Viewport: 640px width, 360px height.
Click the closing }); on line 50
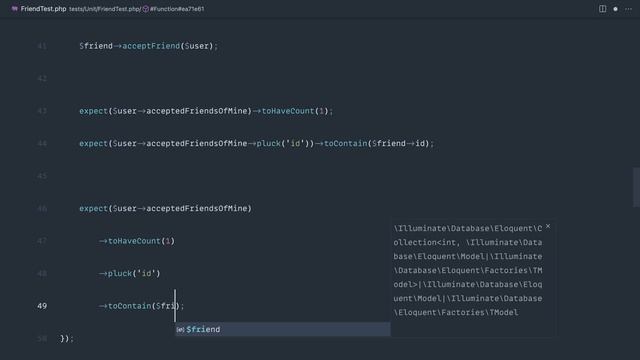(x=67, y=339)
